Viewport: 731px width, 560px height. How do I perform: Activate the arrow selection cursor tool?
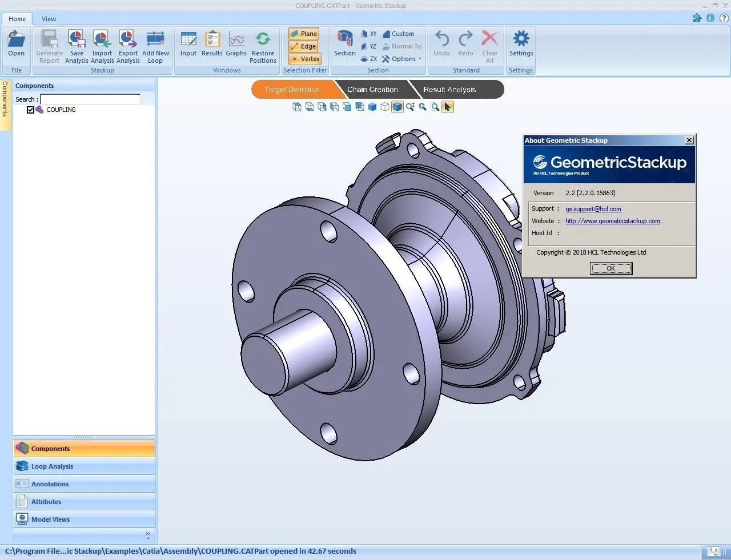click(x=448, y=107)
